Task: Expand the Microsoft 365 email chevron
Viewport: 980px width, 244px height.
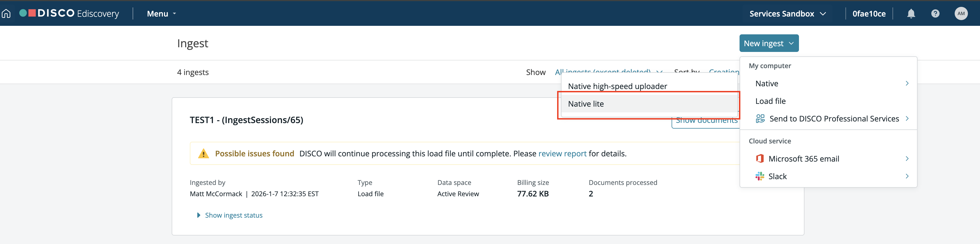Action: 907,159
